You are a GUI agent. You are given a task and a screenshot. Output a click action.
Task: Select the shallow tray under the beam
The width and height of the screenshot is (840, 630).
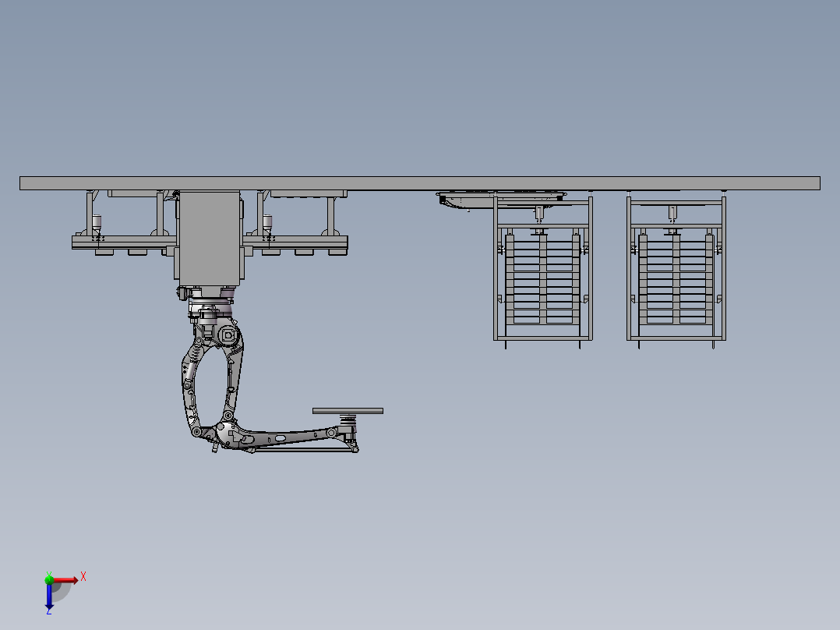pos(500,199)
